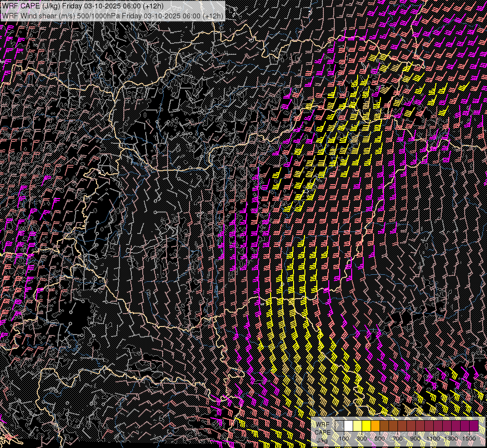Select the 300 tick label on the legend
The image size is (487, 448).
pyautogui.click(x=362, y=438)
